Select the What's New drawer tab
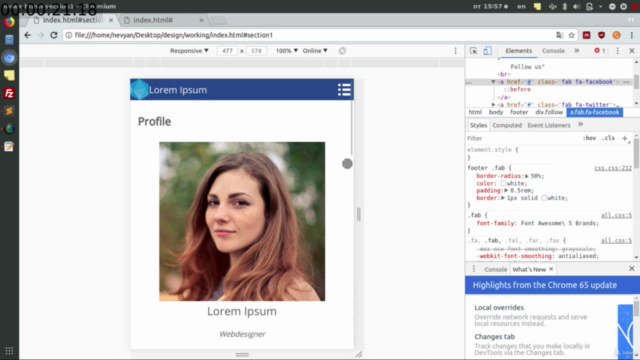 529,269
